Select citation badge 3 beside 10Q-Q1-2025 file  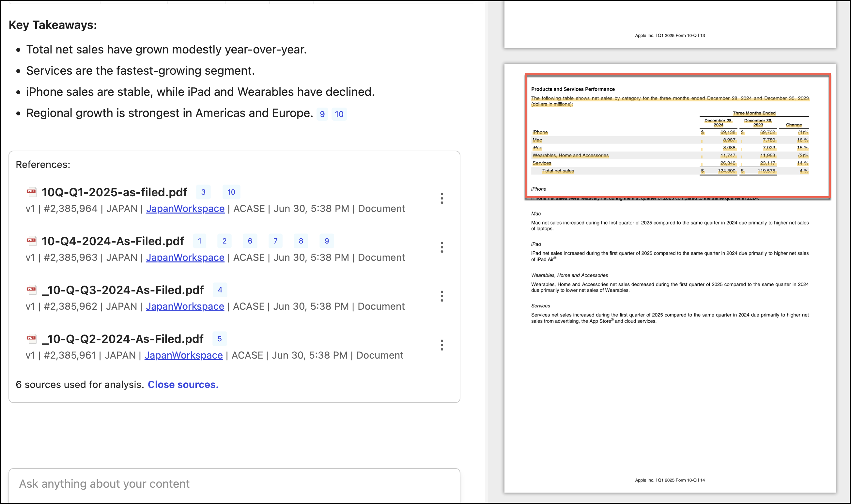[203, 192]
